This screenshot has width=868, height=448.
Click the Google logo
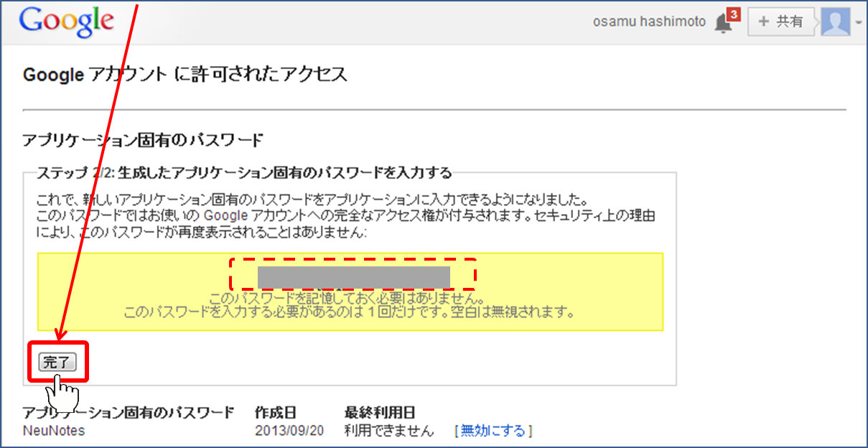(x=66, y=21)
